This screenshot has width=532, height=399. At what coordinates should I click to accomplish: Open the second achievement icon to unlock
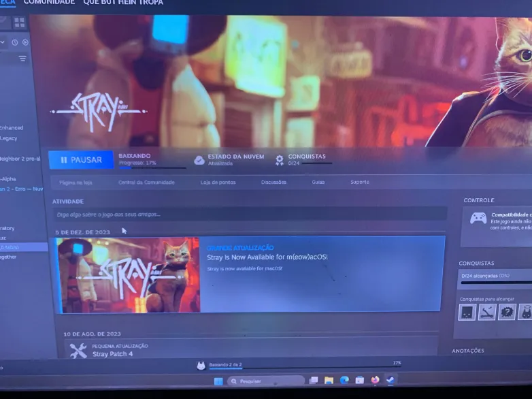click(487, 313)
